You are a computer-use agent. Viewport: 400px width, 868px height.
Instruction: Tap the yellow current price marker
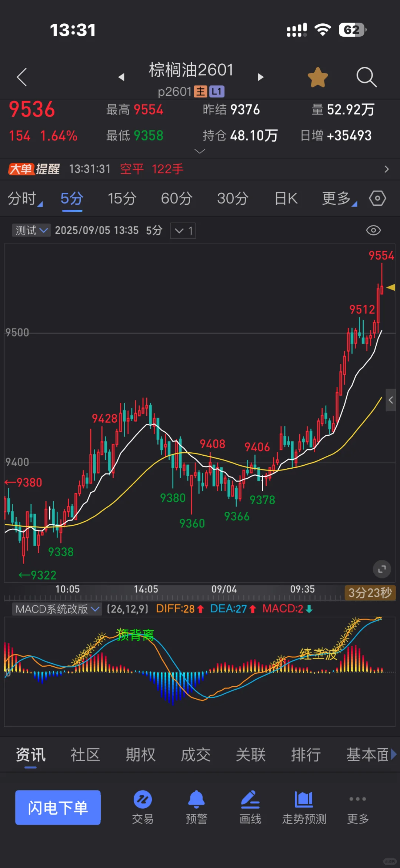390,287
